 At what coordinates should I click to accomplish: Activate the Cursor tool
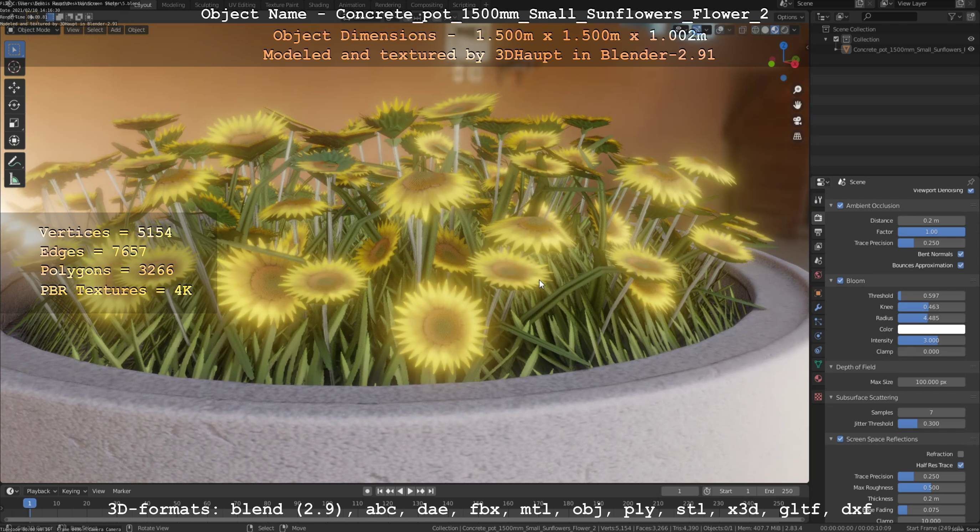coord(15,67)
